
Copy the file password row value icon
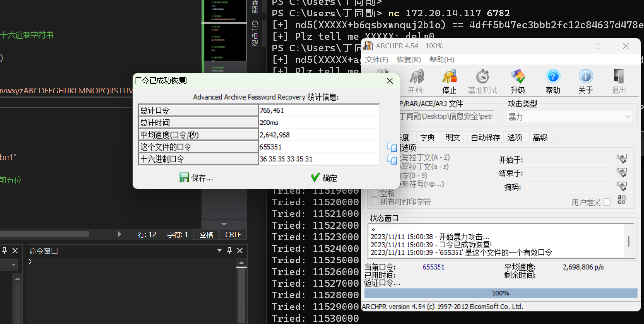pos(392,147)
